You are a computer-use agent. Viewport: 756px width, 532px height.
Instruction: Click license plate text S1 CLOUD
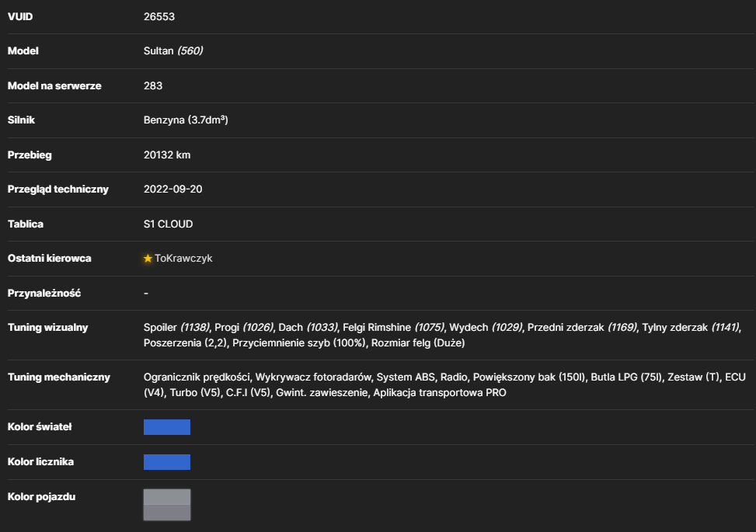pos(168,224)
